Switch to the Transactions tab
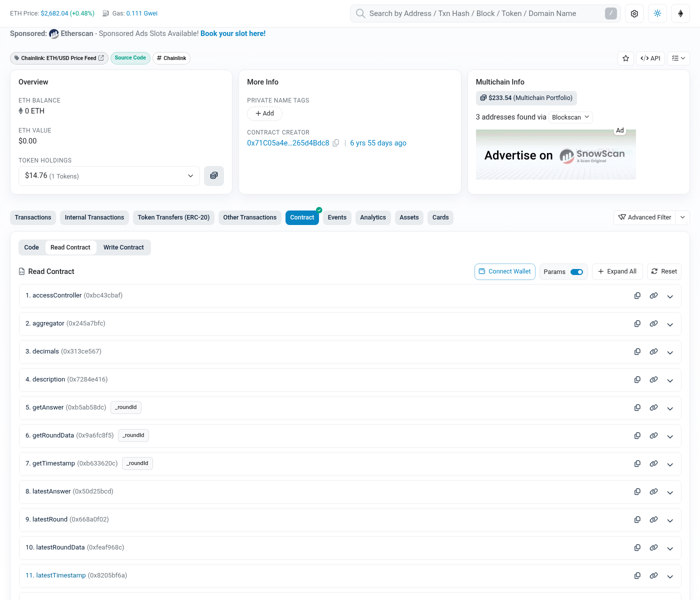Viewport: 700px width, 600px height. 33,217
